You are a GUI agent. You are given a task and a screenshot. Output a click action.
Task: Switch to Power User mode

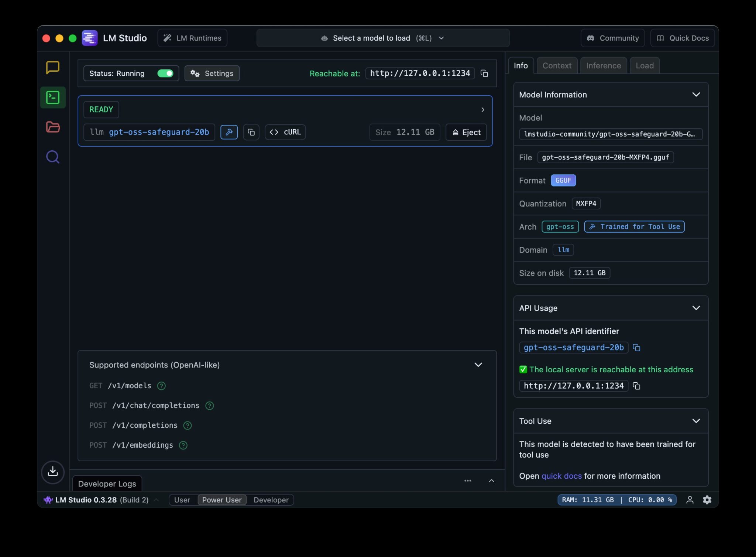221,500
